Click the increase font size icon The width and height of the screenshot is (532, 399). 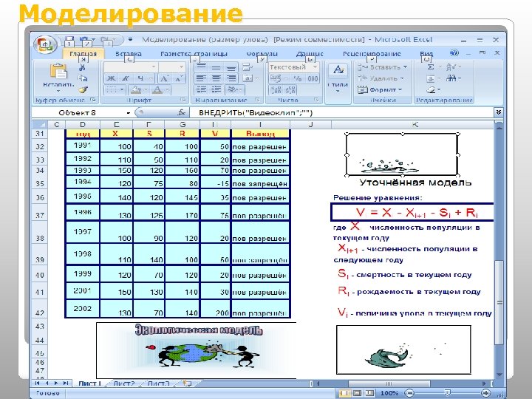coord(164,79)
